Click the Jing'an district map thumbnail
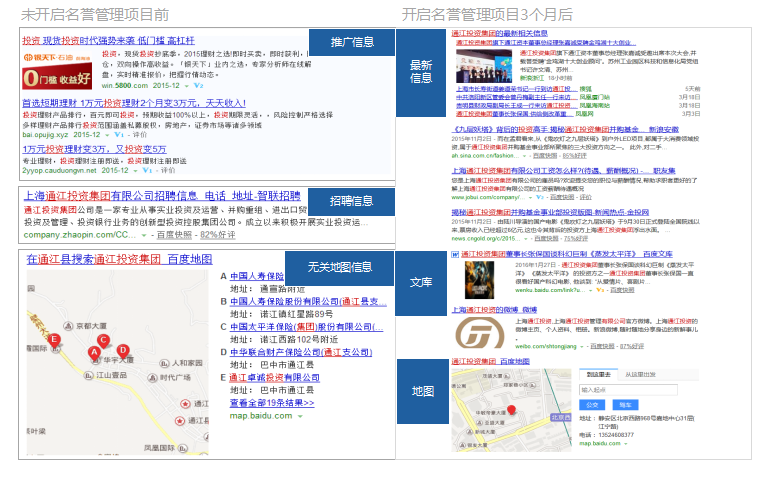This screenshot has width=773, height=481. tap(512, 410)
